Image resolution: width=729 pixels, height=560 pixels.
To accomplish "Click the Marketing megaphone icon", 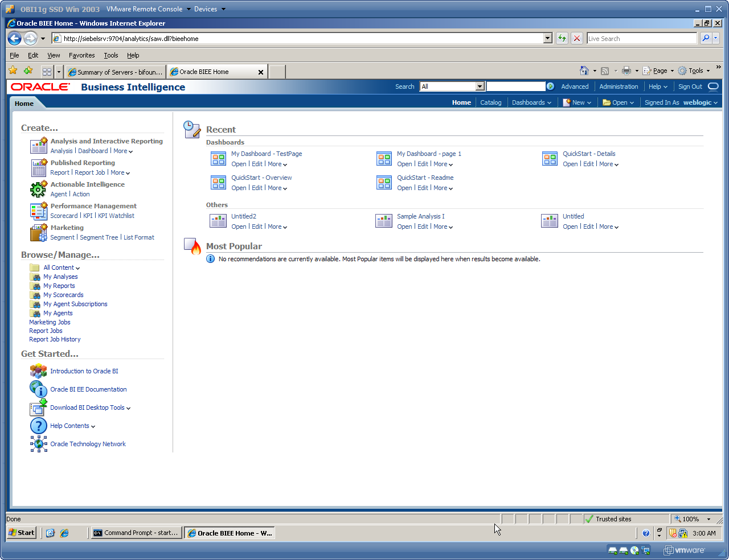I will [x=38, y=232].
